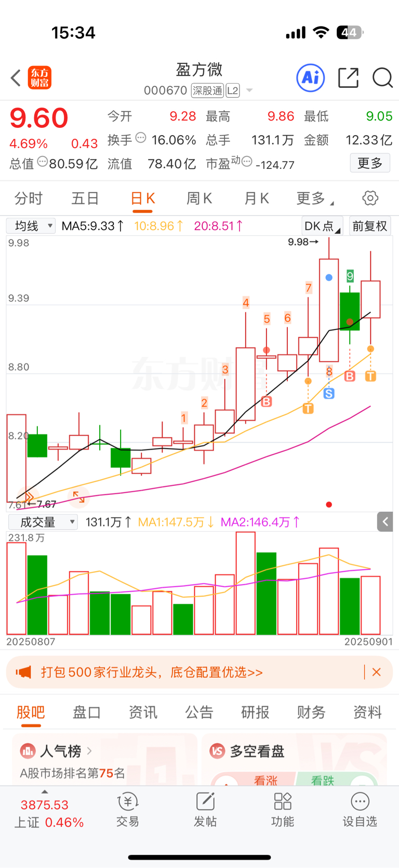399x868 pixels.
Task: Tap the 看跌 bearish vote
Action: click(322, 780)
